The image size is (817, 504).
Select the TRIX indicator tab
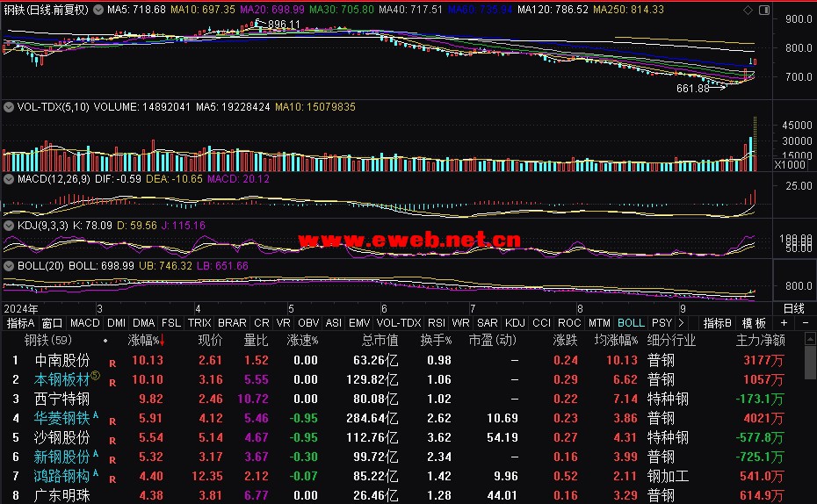tap(199, 323)
